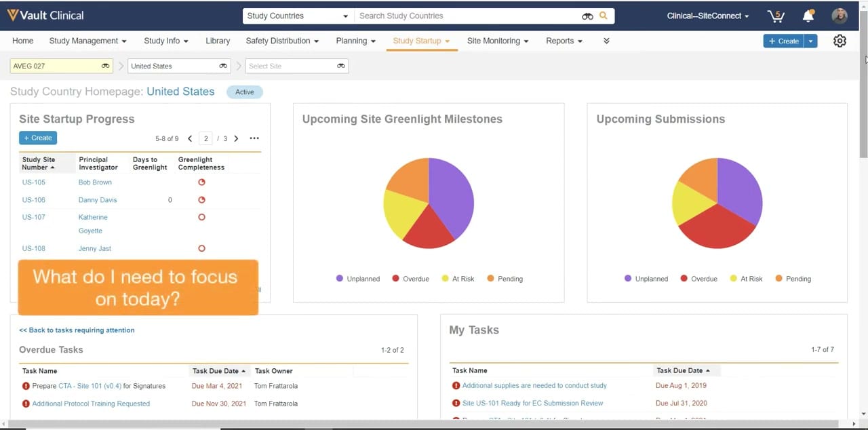This screenshot has width=868, height=430.
Task: Open the settings gear icon
Action: click(x=840, y=41)
